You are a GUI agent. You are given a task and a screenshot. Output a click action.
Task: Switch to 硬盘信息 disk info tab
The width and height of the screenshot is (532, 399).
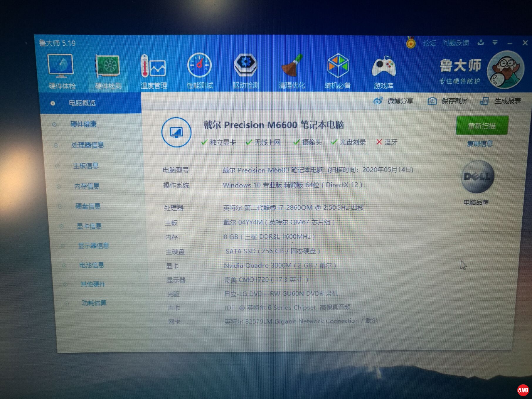tap(88, 206)
